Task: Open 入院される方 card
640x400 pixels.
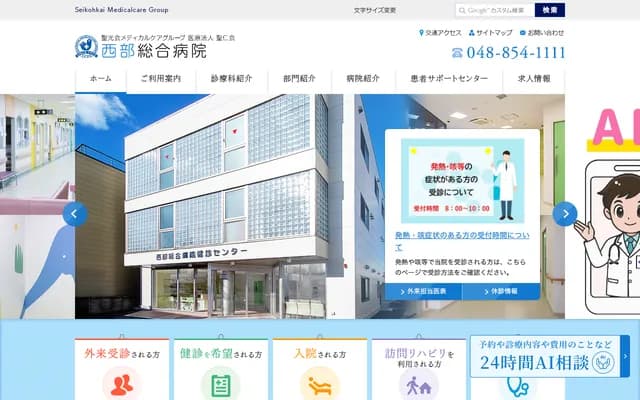Action: [320, 369]
